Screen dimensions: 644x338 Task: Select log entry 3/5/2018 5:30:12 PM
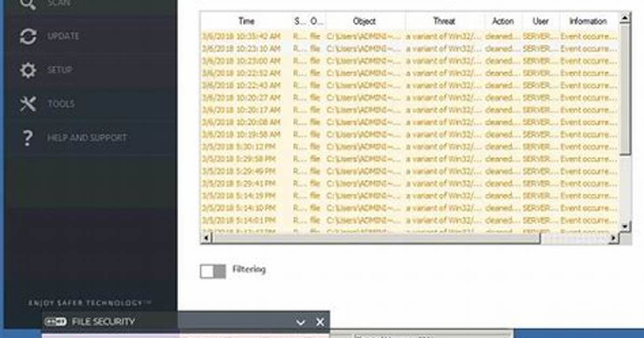409,147
